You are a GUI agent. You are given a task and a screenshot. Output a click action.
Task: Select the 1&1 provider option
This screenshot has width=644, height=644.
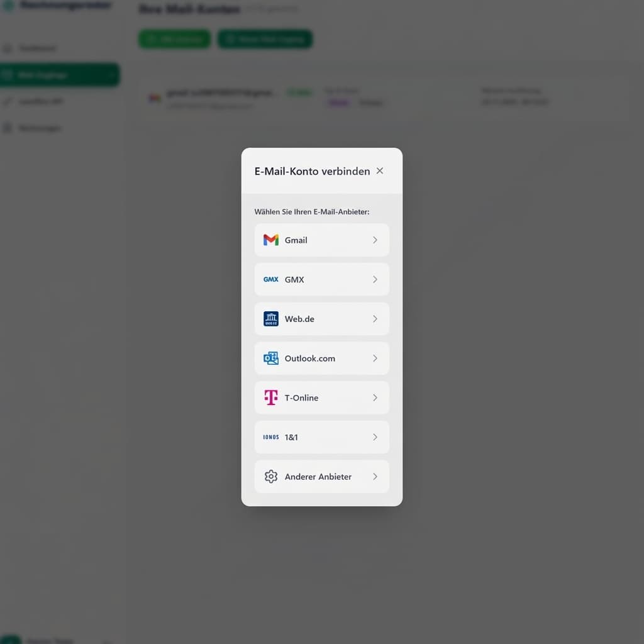322,437
